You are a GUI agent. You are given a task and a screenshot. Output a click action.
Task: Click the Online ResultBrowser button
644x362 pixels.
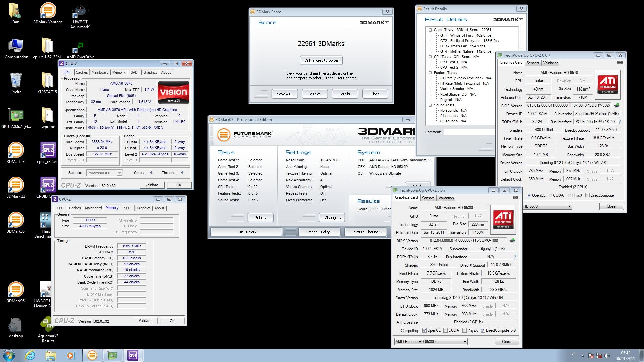[x=321, y=60]
